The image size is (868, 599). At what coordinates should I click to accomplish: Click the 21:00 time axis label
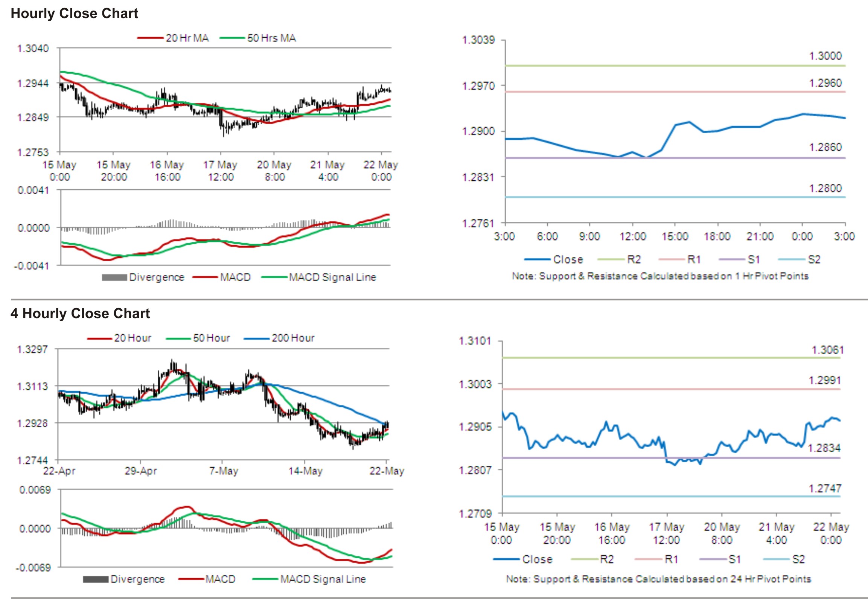pyautogui.click(x=760, y=236)
